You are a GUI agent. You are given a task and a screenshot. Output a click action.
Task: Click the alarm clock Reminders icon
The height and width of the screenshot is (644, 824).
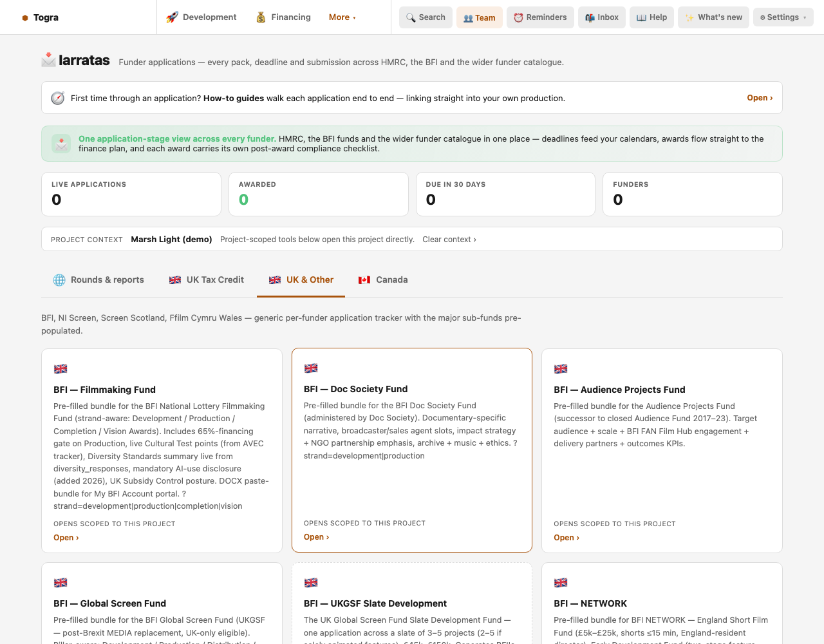tap(518, 17)
